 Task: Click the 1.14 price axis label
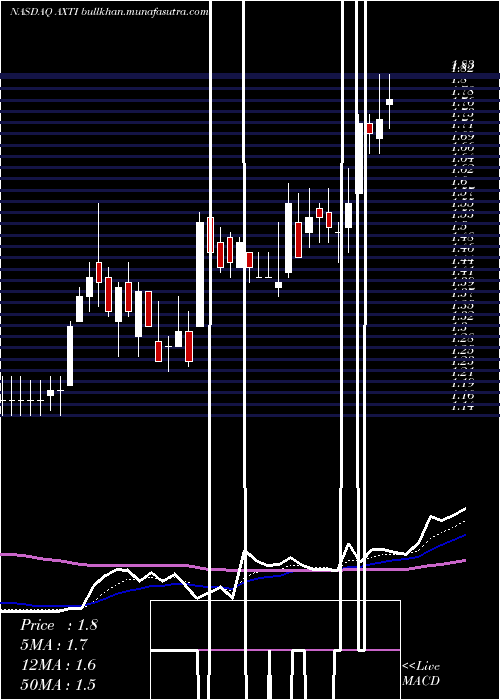[x=462, y=407]
